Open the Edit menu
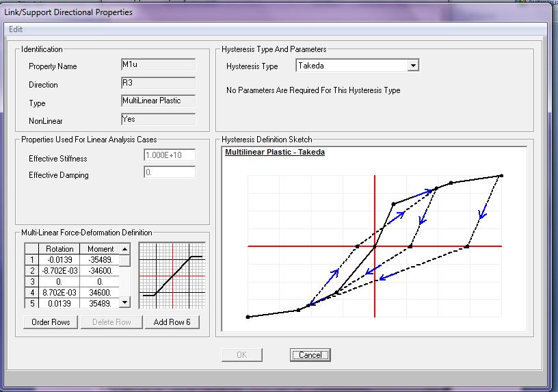The height and width of the screenshot is (392, 558). click(x=16, y=29)
